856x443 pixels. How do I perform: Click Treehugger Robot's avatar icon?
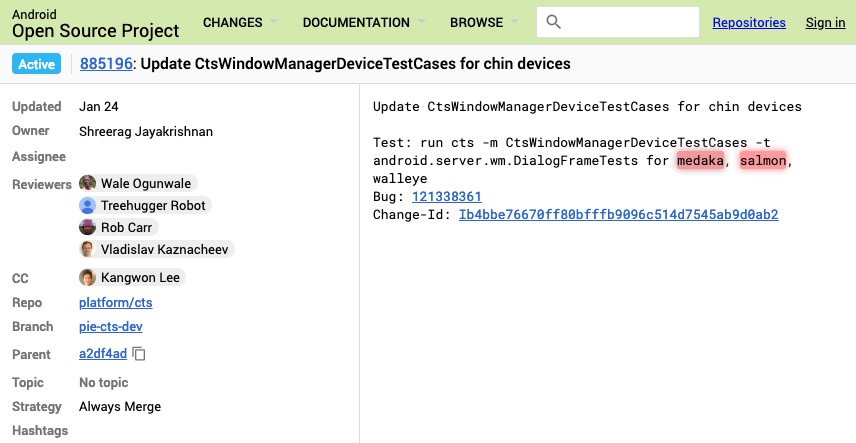(x=88, y=206)
